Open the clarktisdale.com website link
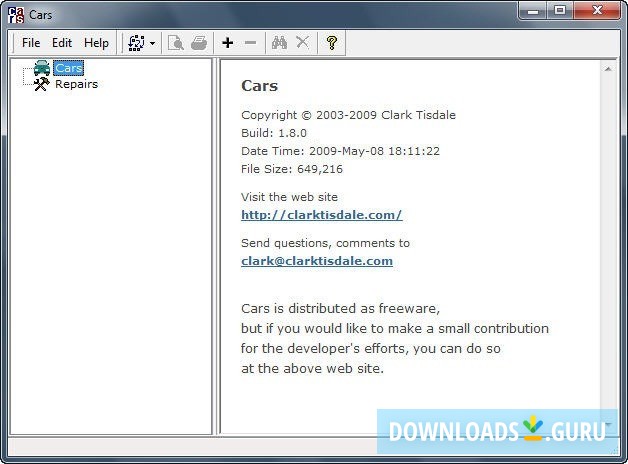628x464 pixels. point(322,215)
